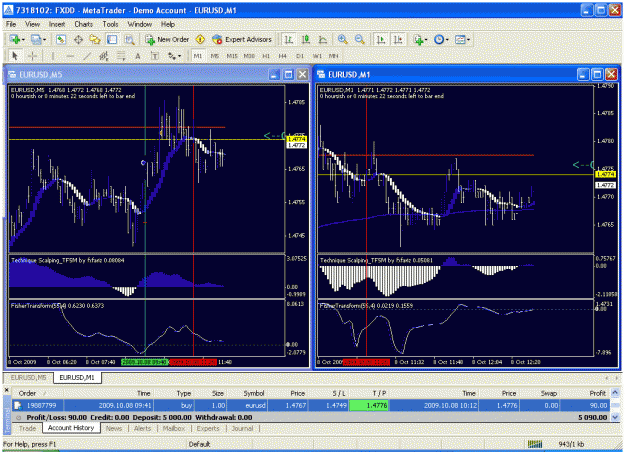This screenshot has width=625, height=452.
Task: Click the Expert Advisors button
Action: pyautogui.click(x=242, y=39)
